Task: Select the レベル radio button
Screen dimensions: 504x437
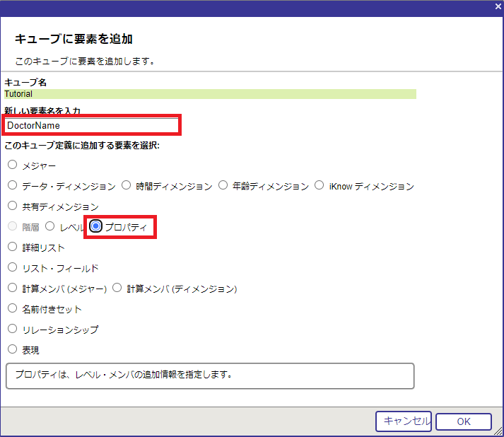Action: (x=49, y=226)
